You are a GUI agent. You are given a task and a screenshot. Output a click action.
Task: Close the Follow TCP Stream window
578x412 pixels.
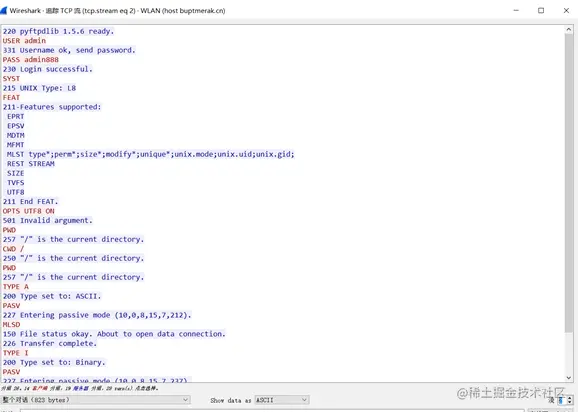click(566, 10)
